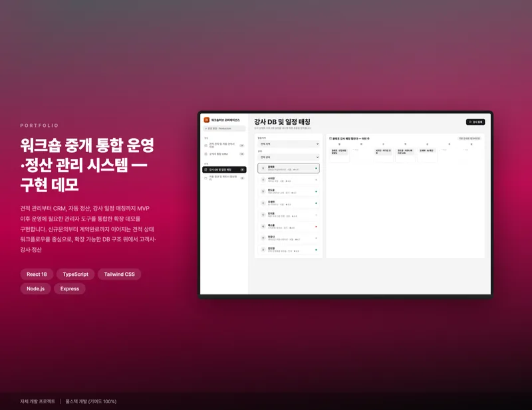Click icon beside 강사 DB 및 일정 매칭
532x410 pixels.
tap(205, 169)
